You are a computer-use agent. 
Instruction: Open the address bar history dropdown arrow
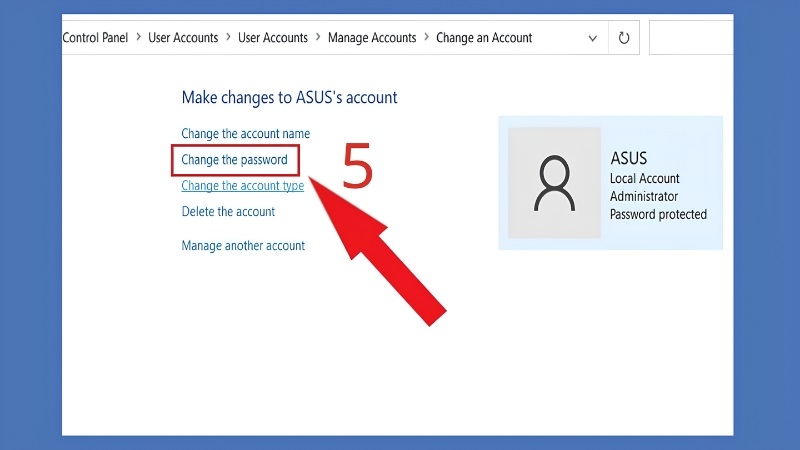pos(592,38)
